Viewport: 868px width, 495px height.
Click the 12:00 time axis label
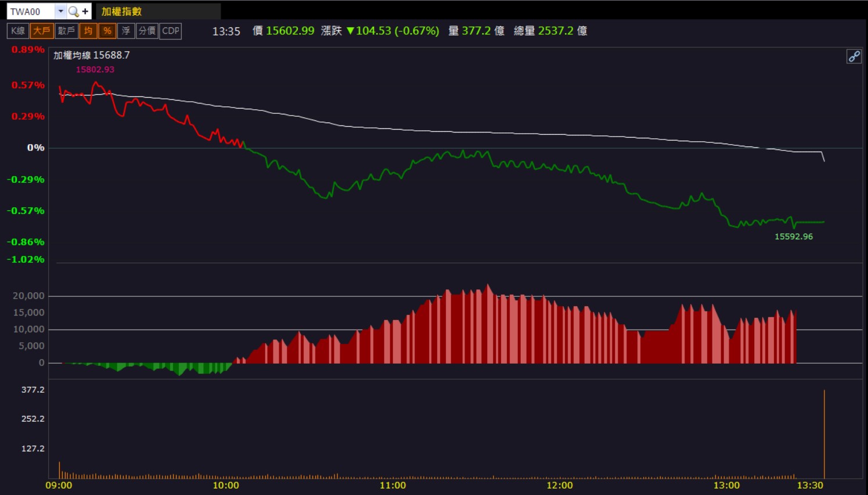click(560, 486)
